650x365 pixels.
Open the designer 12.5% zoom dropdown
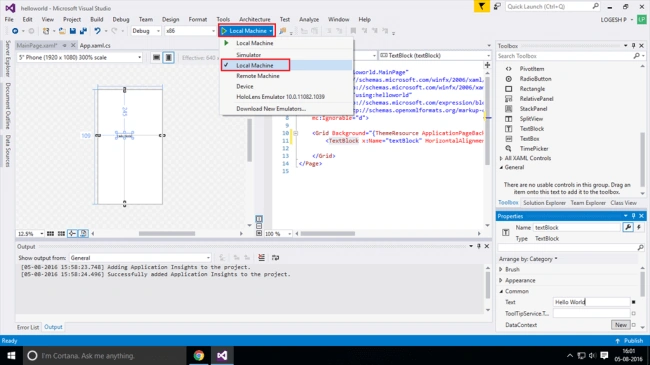click(x=30, y=234)
